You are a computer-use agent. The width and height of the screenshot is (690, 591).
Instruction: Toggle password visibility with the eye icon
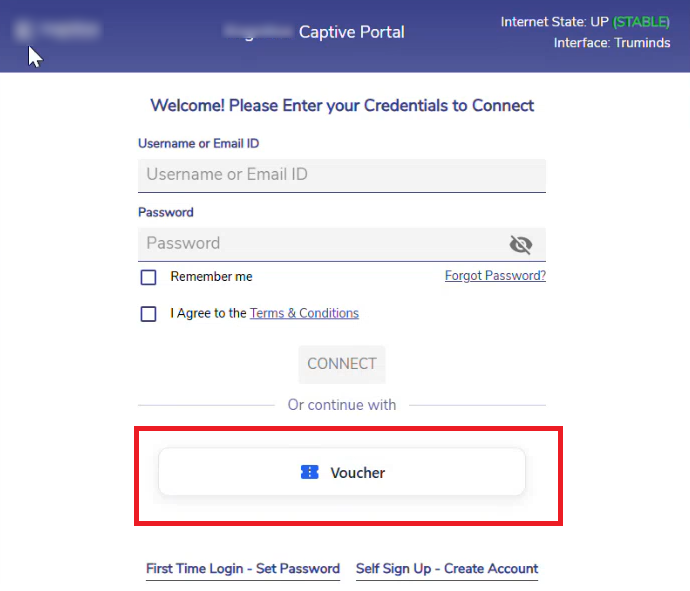pyautogui.click(x=520, y=244)
